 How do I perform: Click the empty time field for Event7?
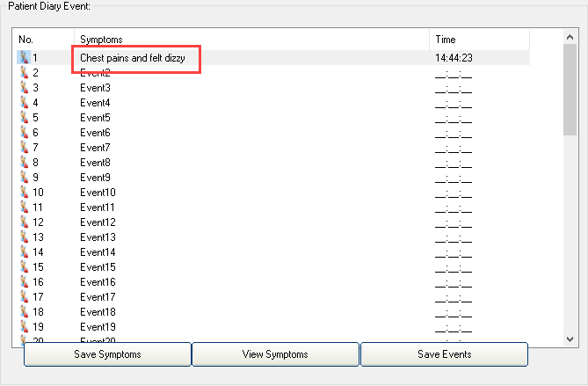(454, 148)
